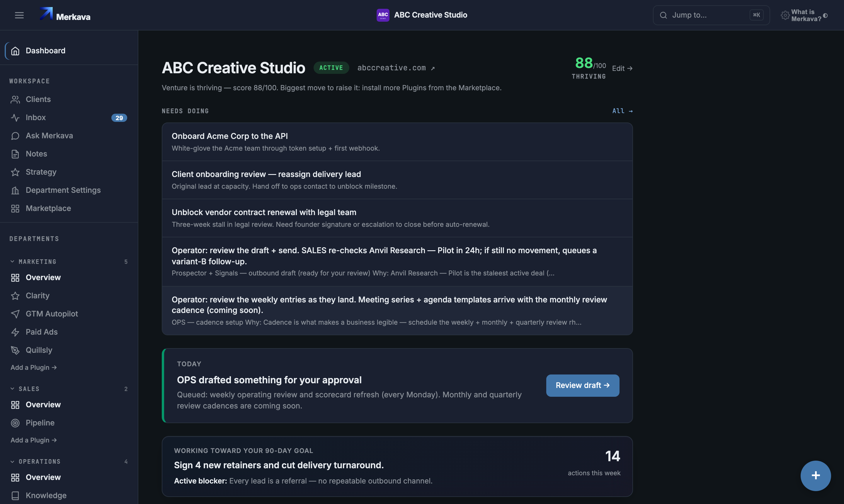Open the Notes menu item

coord(69,154)
